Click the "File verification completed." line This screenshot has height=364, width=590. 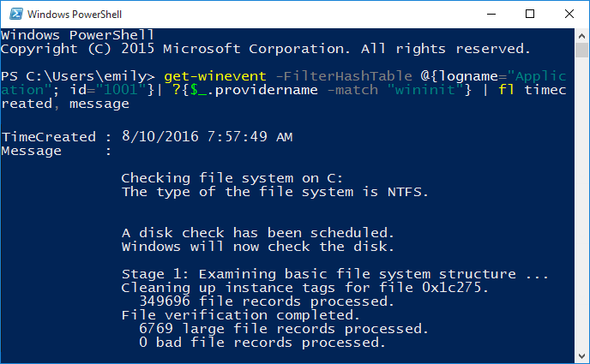[x=226, y=315]
